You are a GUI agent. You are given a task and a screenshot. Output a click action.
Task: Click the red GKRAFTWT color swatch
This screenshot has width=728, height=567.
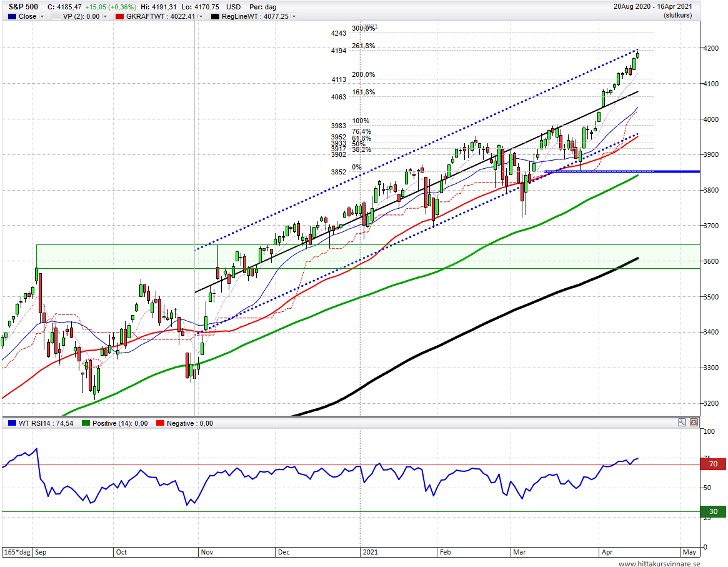pyautogui.click(x=120, y=16)
